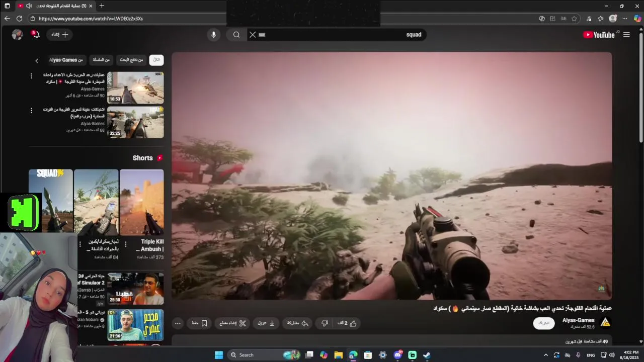Open more actions ellipsis under video
Image resolution: width=644 pixels, height=362 pixels.
click(x=178, y=323)
